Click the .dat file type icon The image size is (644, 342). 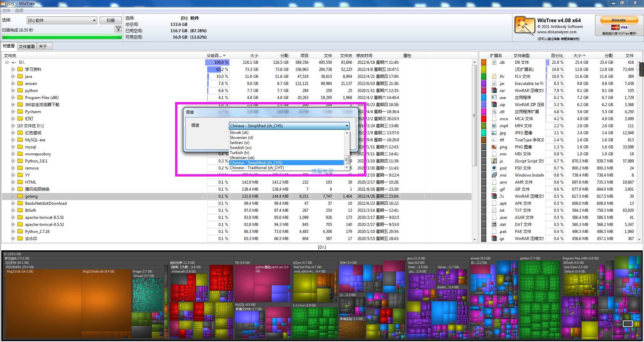[x=494, y=225]
